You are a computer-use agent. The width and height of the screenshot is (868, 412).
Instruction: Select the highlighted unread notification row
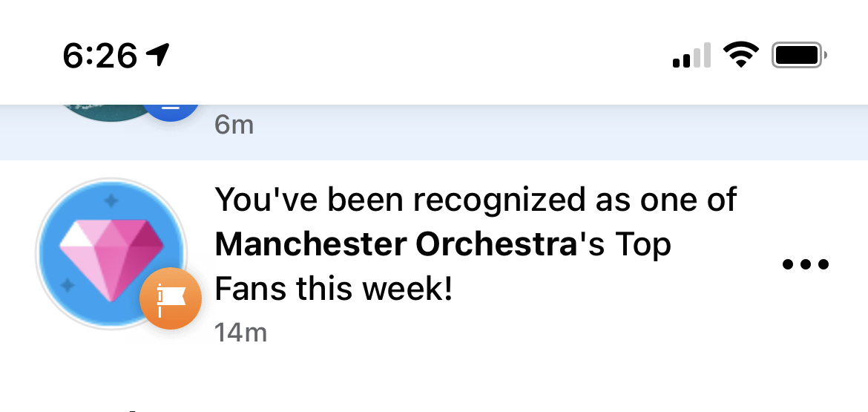[x=519, y=132]
